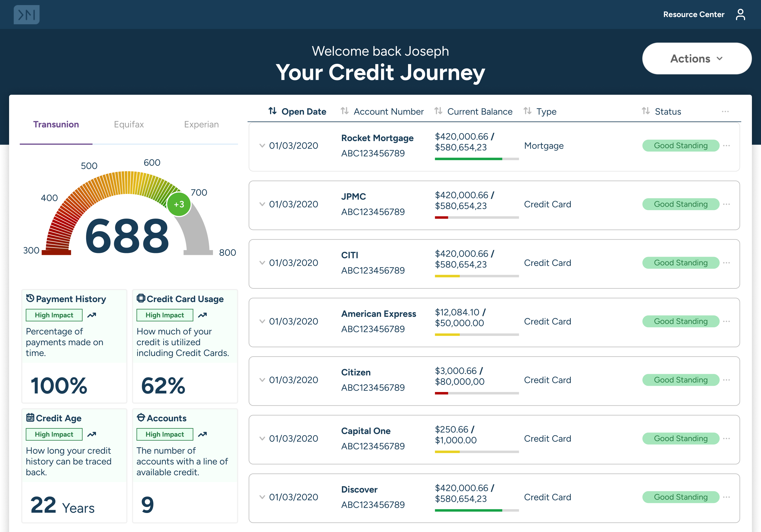Click the Payment History trend arrow icon
This screenshot has width=761, height=532.
click(92, 315)
